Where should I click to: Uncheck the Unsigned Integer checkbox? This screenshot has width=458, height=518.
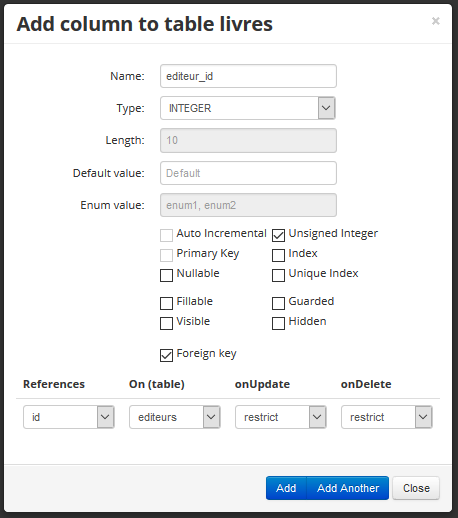278,235
